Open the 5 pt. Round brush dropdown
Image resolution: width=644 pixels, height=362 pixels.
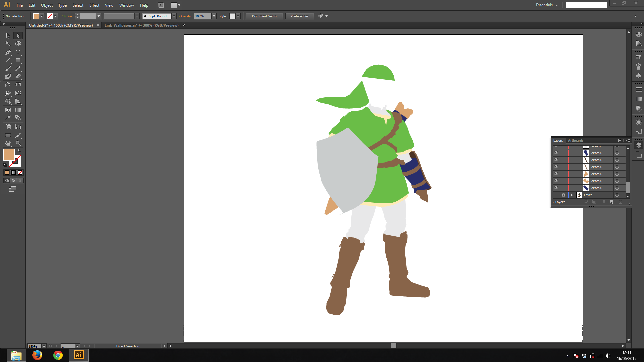pyautogui.click(x=174, y=16)
